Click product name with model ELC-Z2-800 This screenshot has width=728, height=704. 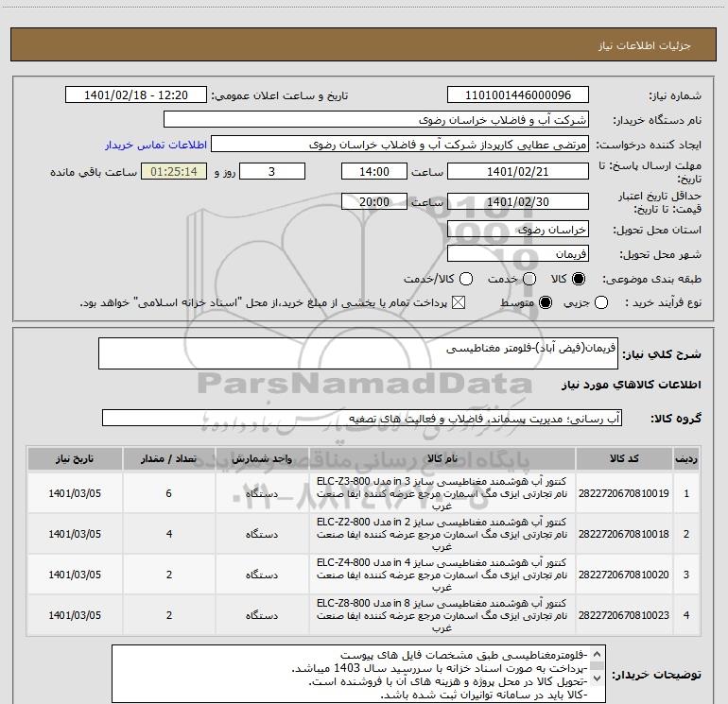[442, 534]
